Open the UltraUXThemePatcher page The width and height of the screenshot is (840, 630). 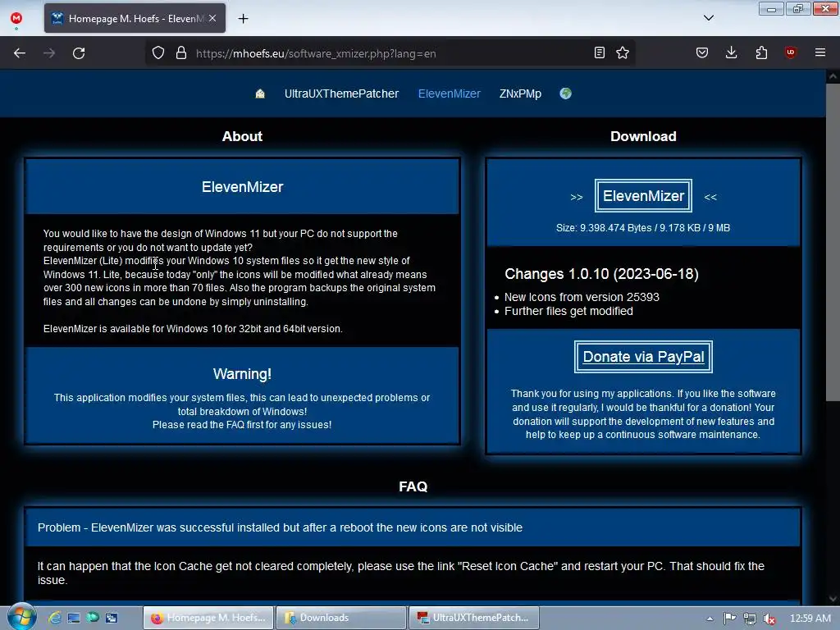pyautogui.click(x=342, y=94)
